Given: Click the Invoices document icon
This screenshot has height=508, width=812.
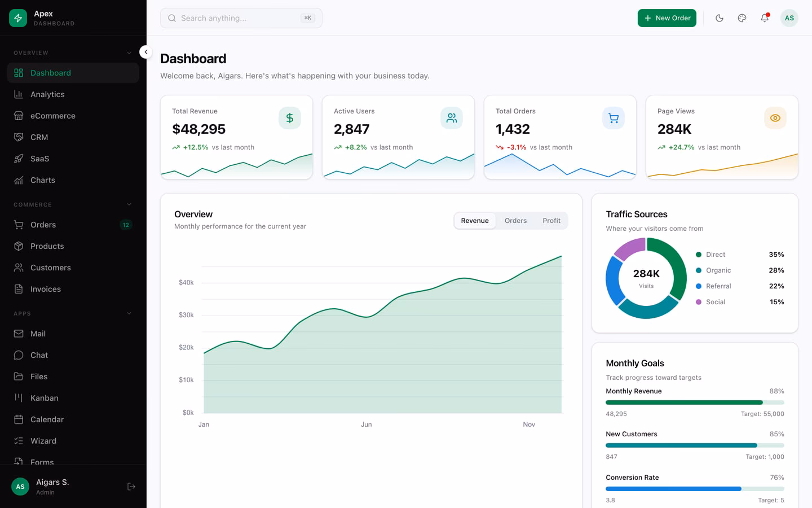Looking at the screenshot, I should (19, 289).
